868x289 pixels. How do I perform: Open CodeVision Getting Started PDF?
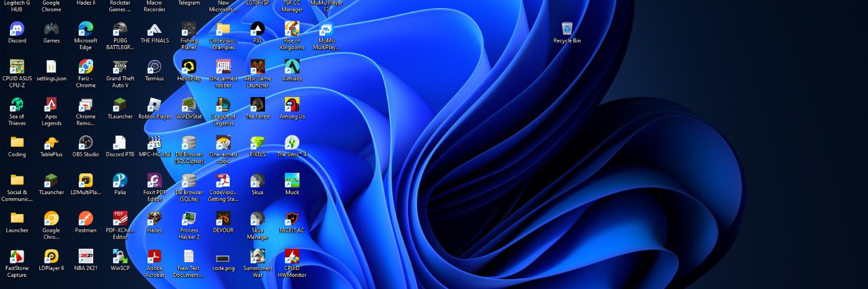pyautogui.click(x=223, y=180)
